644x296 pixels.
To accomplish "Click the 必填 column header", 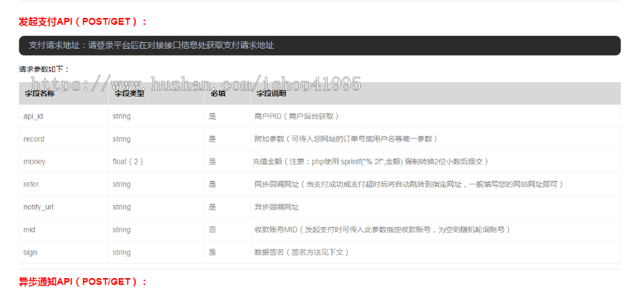I will tap(218, 94).
